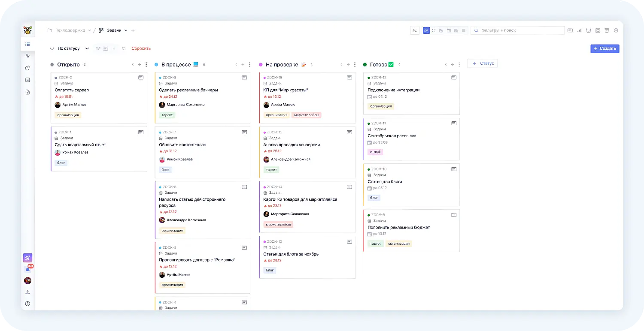The image size is (644, 331).
Task: Open the user profile avatar in sidebar
Action: pos(27,280)
